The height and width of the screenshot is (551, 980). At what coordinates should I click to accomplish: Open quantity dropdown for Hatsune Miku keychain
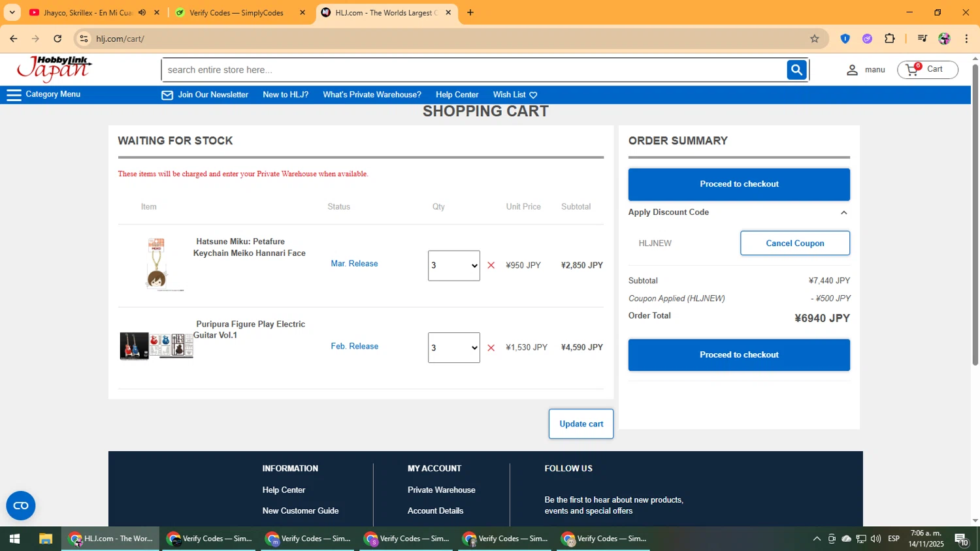pos(454,266)
